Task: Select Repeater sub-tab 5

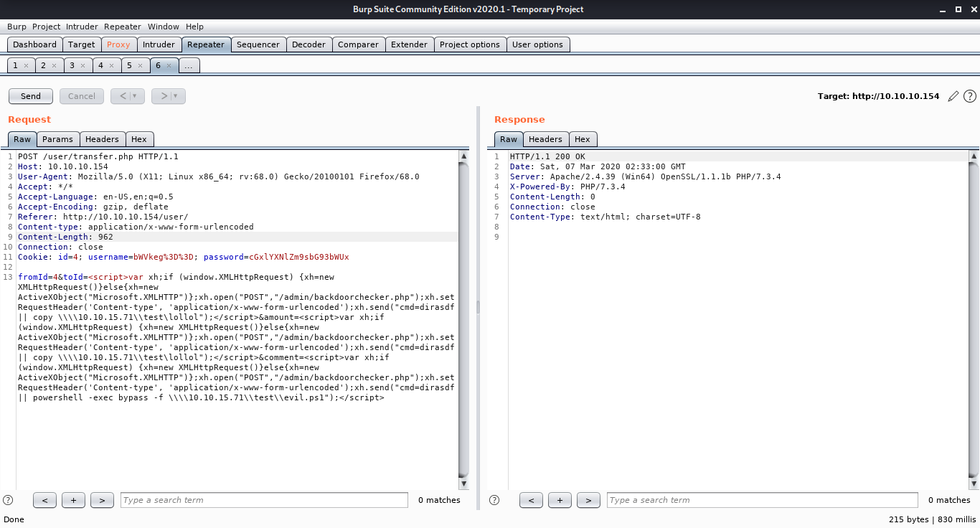Action: pyautogui.click(x=129, y=65)
